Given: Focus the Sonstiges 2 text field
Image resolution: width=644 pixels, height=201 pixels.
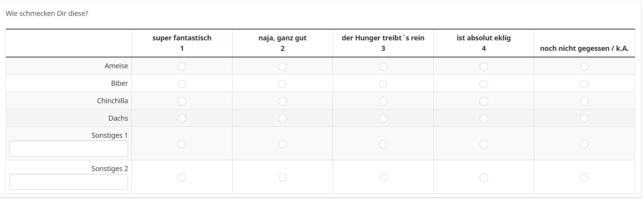Looking at the screenshot, I should click(x=68, y=182).
